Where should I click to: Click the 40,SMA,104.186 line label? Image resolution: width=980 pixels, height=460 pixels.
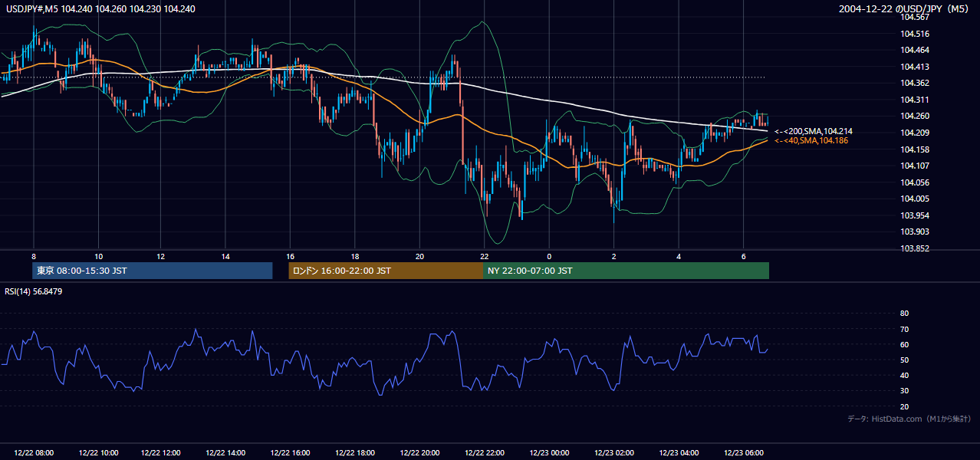pos(811,141)
